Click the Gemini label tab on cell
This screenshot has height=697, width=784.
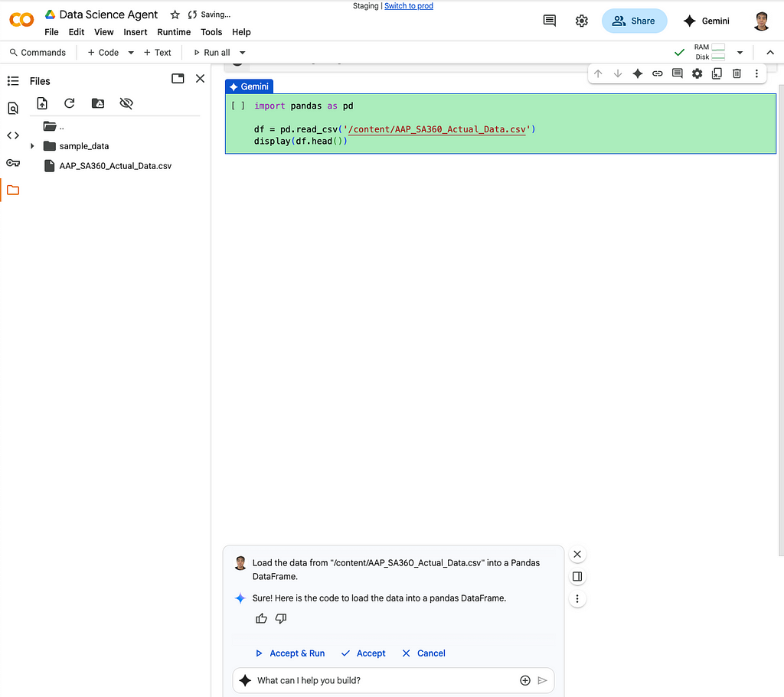(249, 86)
